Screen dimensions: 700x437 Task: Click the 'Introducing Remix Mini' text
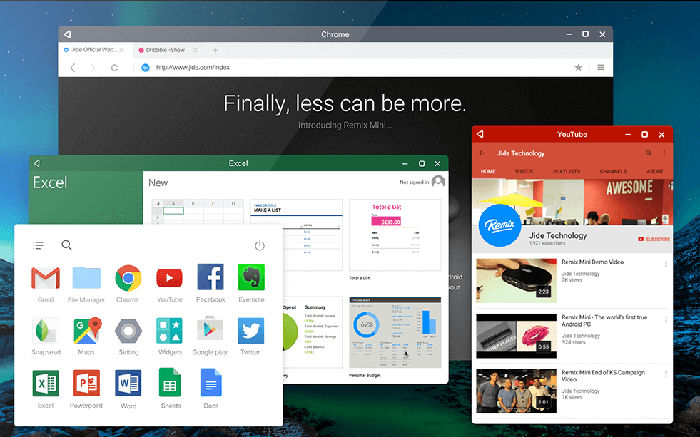[x=345, y=125]
